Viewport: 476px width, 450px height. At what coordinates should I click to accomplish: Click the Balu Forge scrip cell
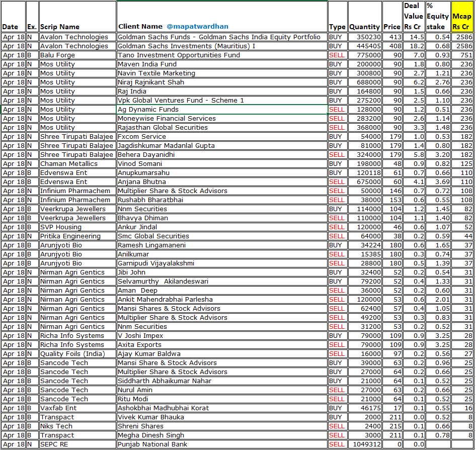pos(77,55)
